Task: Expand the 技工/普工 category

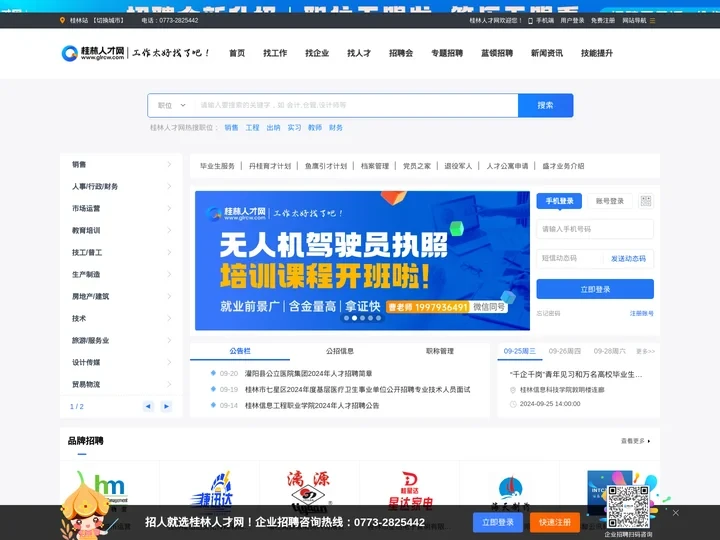Action: 121,253
